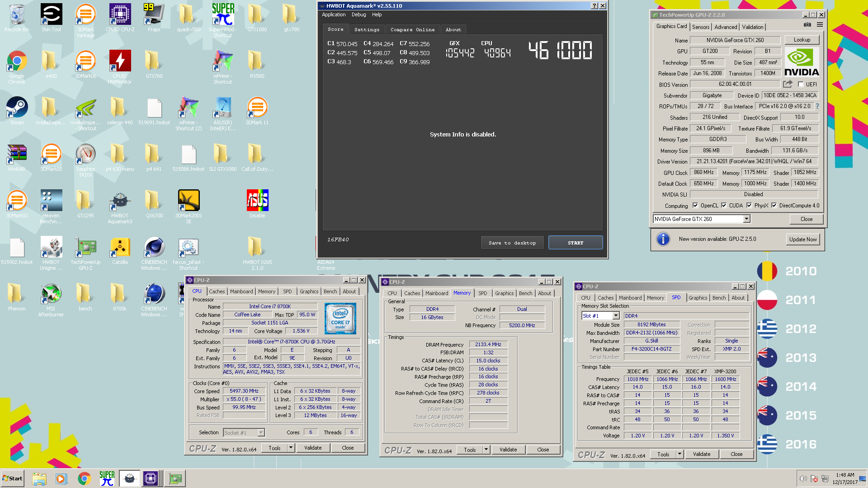Open WinRAR desktop icon
Image resolution: width=868 pixels, height=488 pixels.
coord(17,157)
